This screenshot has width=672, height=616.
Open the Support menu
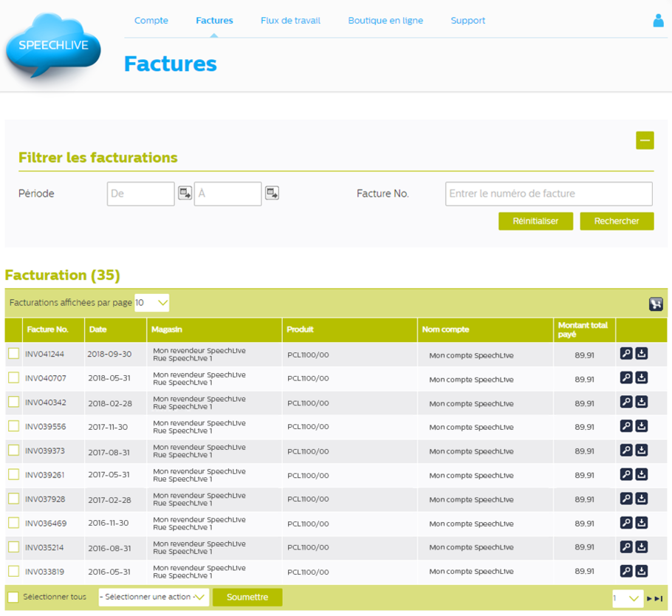point(468,21)
